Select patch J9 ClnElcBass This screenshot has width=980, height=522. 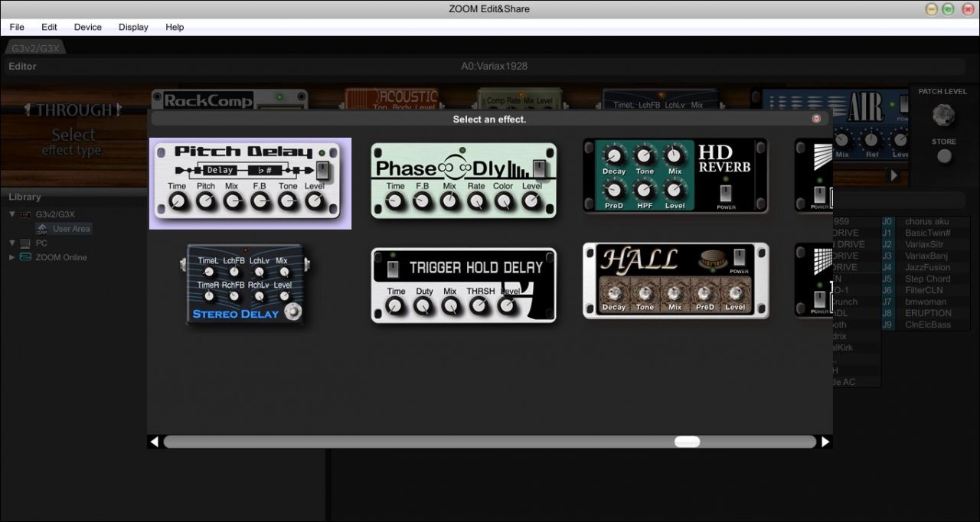(925, 325)
